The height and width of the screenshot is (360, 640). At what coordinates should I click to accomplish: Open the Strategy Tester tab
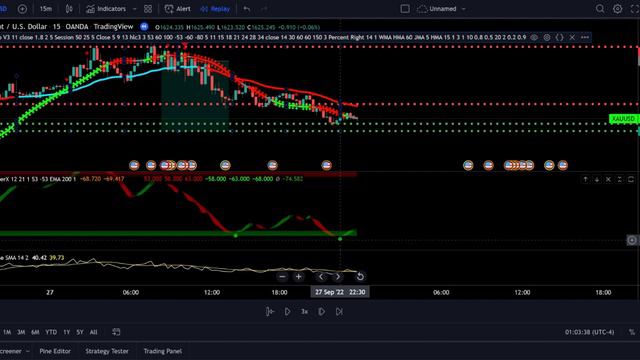point(107,351)
